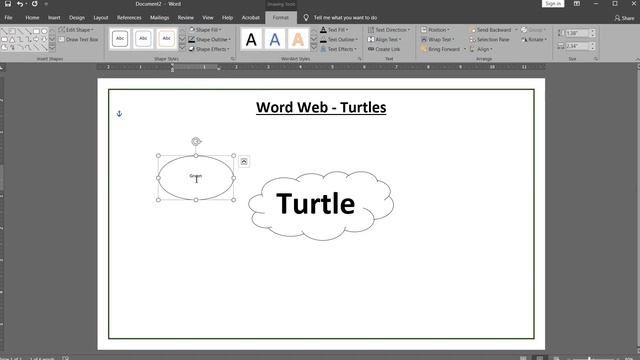Click the height spinner arrows

point(593,33)
